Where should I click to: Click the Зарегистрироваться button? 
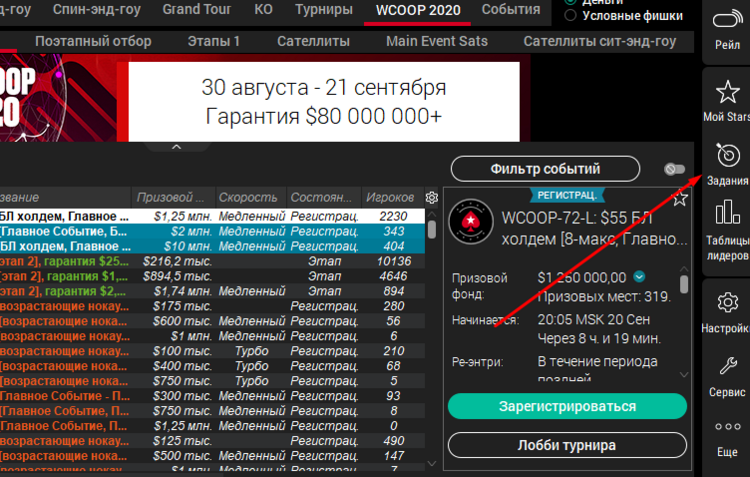[567, 406]
